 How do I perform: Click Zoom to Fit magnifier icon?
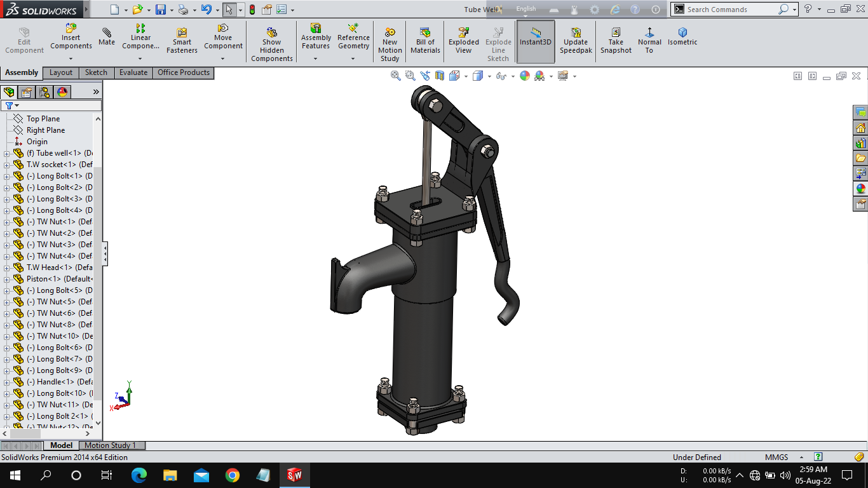396,76
